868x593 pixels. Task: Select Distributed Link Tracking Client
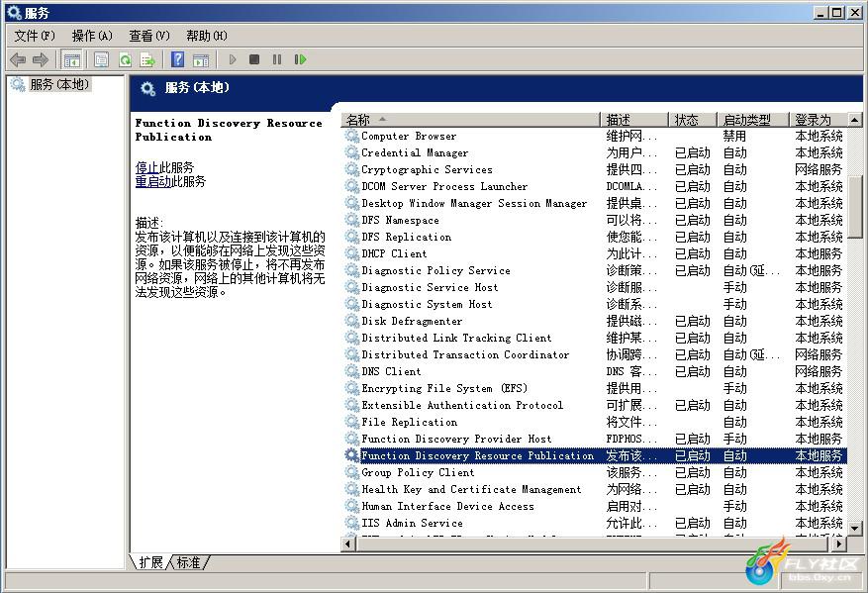[594, 338]
